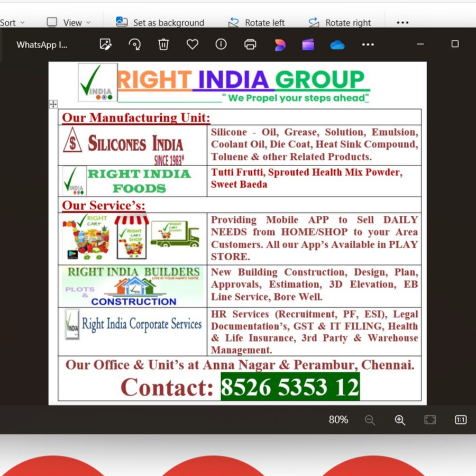Image resolution: width=476 pixels, height=476 pixels.
Task: Click the 'Our Manufacturing Unit:' heading
Action: [x=136, y=117]
